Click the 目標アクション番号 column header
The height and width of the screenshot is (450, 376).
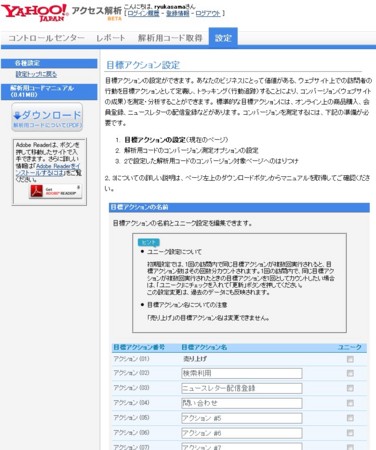click(139, 347)
